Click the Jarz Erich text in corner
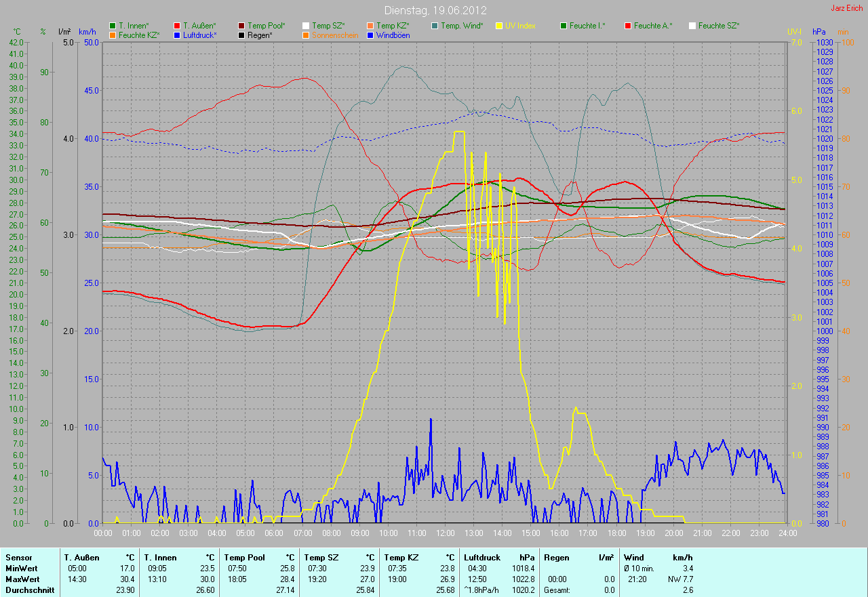The width and height of the screenshot is (868, 597). (847, 8)
